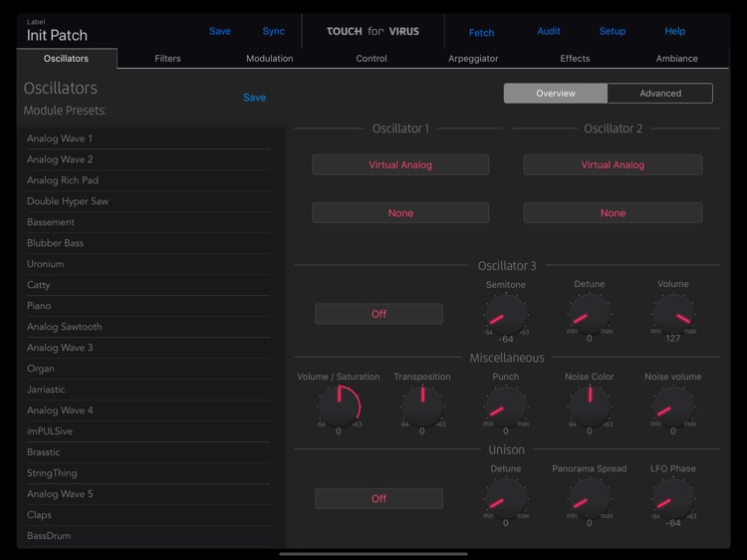Viewport: 747px width, 560px height.
Task: Click the Noise volume knob
Action: click(x=672, y=407)
